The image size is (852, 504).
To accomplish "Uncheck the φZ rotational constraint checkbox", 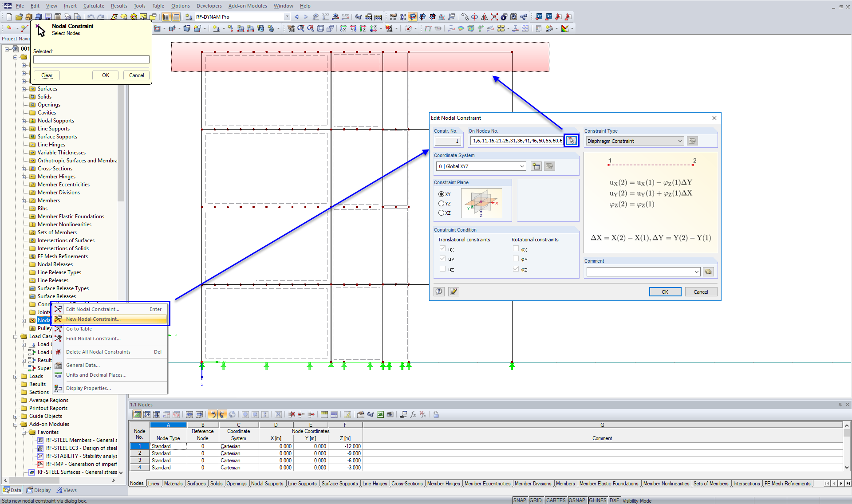I will 516,268.
